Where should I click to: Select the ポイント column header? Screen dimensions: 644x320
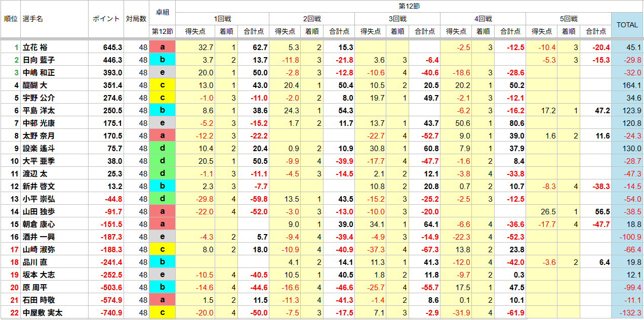tap(106, 19)
